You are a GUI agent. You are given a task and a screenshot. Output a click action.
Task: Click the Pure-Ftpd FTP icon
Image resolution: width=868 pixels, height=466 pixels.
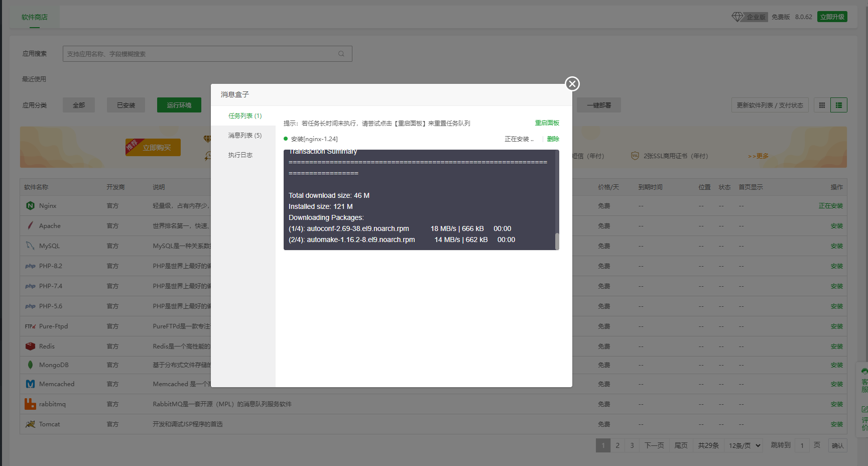tap(30, 326)
